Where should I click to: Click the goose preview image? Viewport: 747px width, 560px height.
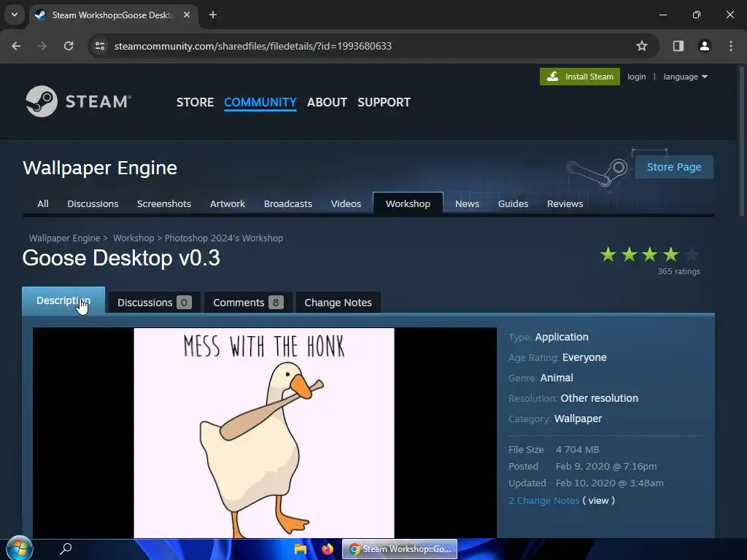pyautogui.click(x=264, y=433)
